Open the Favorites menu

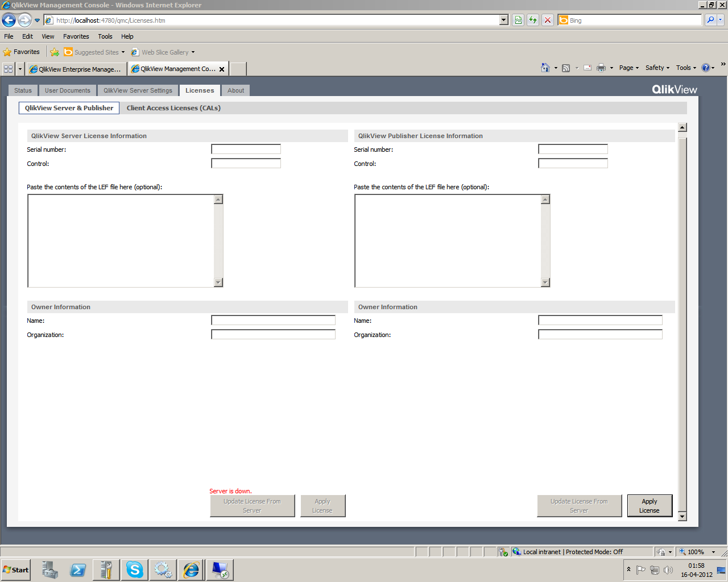pyautogui.click(x=76, y=36)
